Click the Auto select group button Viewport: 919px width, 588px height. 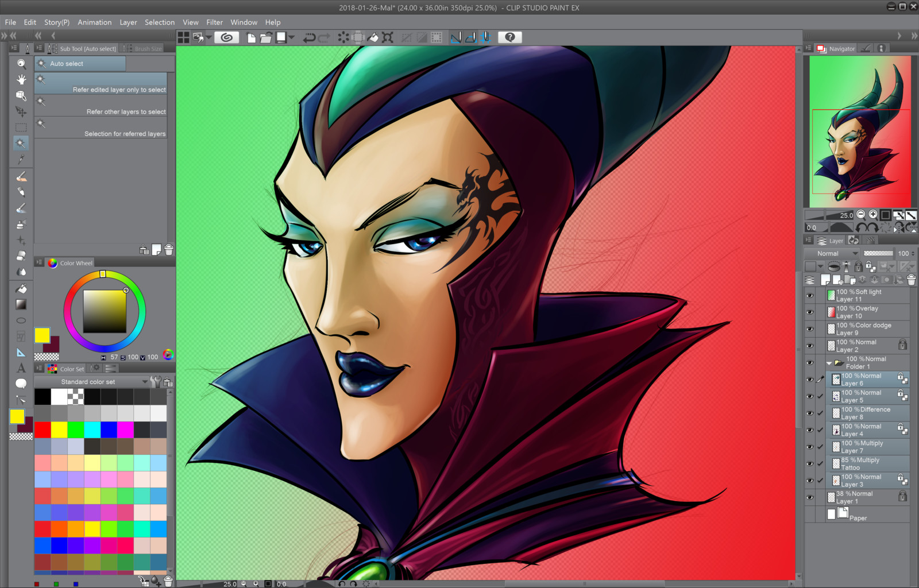tap(80, 63)
